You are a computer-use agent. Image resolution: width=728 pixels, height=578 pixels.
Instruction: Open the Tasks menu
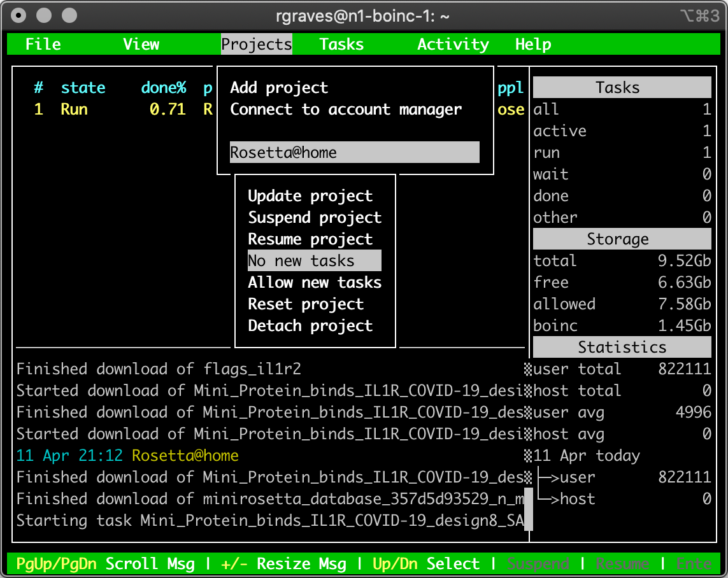coord(341,45)
